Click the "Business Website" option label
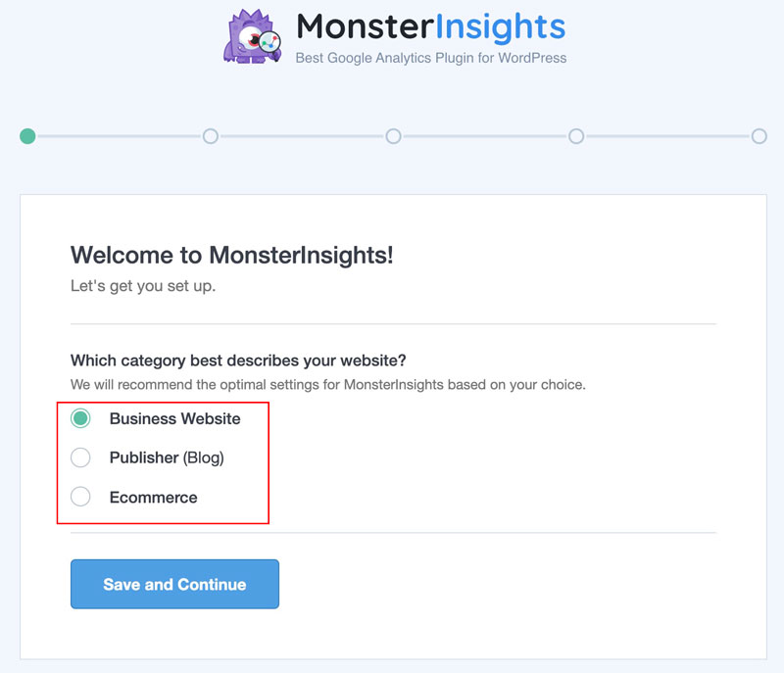 tap(174, 418)
